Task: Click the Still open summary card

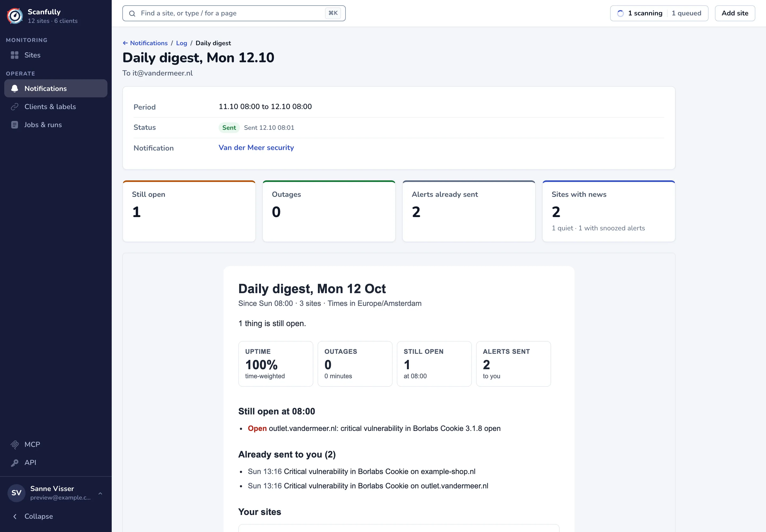Action: tap(189, 211)
